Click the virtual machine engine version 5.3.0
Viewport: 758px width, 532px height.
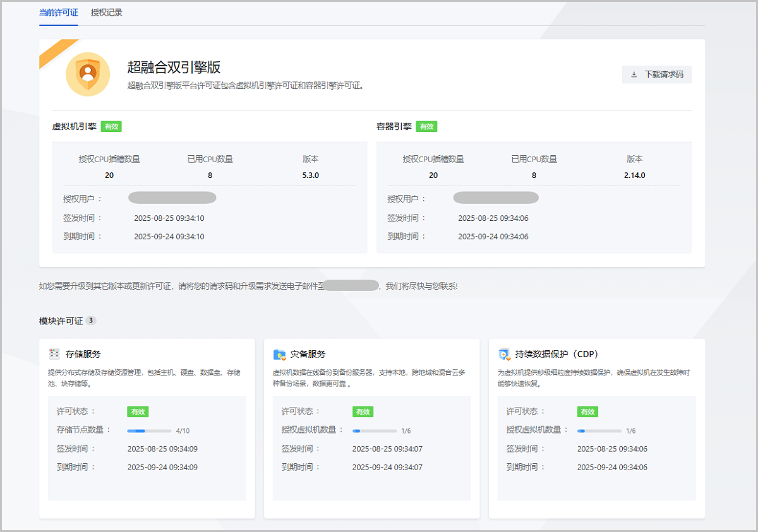[311, 175]
